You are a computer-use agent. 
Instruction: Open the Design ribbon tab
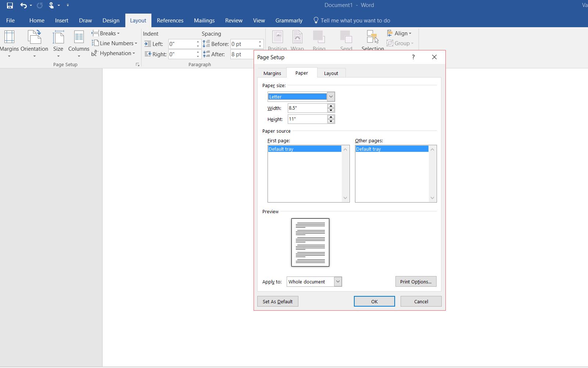111,21
